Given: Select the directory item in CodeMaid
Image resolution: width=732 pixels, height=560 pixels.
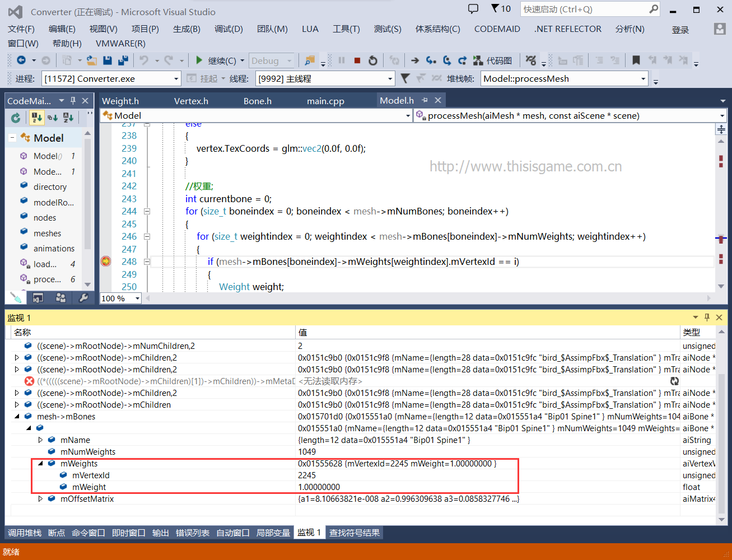Looking at the screenshot, I should 50,187.
